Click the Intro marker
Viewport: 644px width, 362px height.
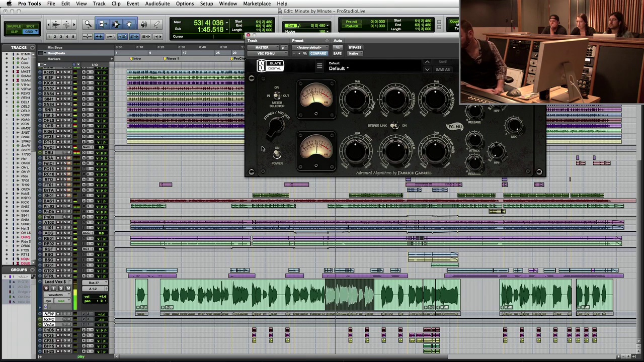pos(136,59)
